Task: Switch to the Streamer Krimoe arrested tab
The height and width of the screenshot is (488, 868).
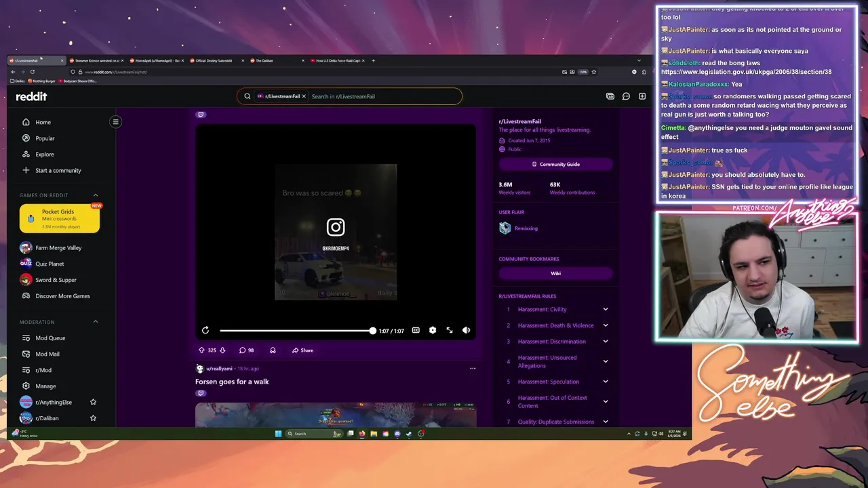Action: (96, 60)
